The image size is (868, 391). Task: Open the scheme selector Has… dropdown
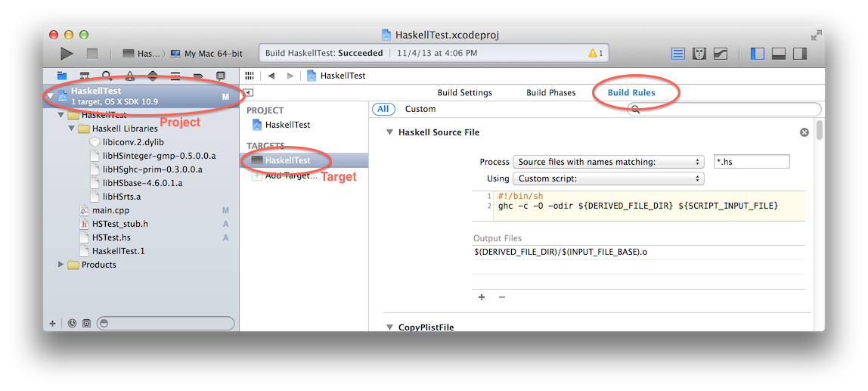pyautogui.click(x=141, y=54)
